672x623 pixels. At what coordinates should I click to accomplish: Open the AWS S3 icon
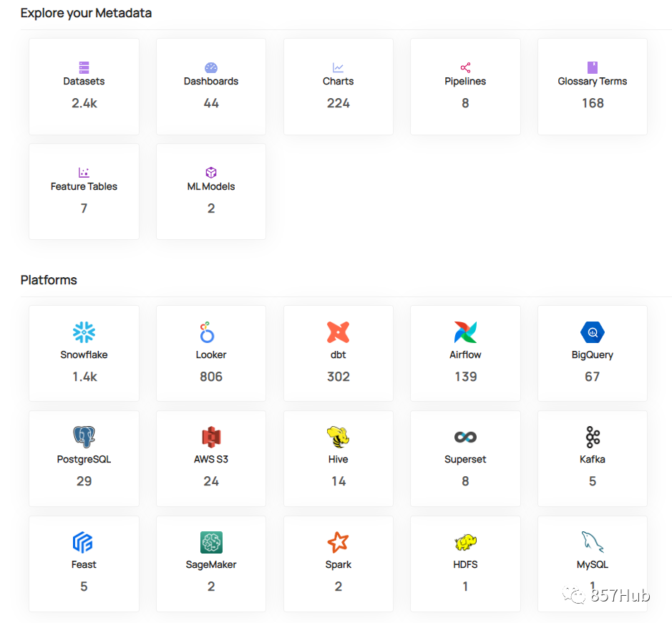[210, 437]
